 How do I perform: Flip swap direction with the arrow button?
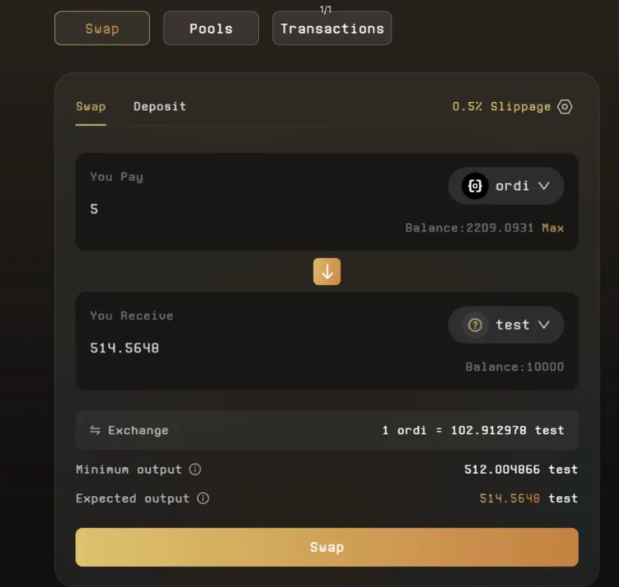tap(327, 272)
